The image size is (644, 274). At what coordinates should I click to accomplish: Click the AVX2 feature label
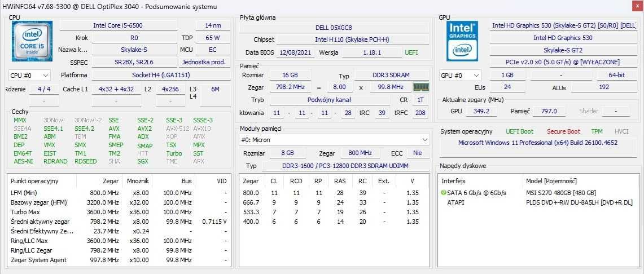[x=144, y=129]
